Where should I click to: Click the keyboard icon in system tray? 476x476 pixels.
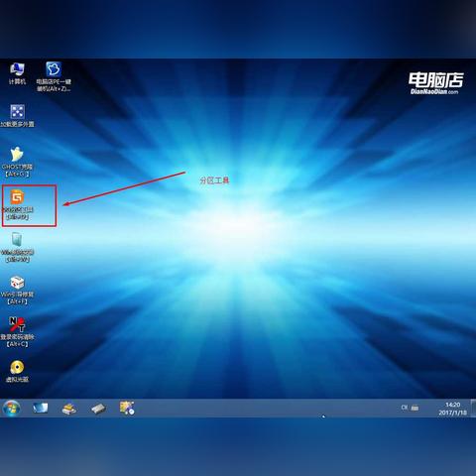click(415, 408)
